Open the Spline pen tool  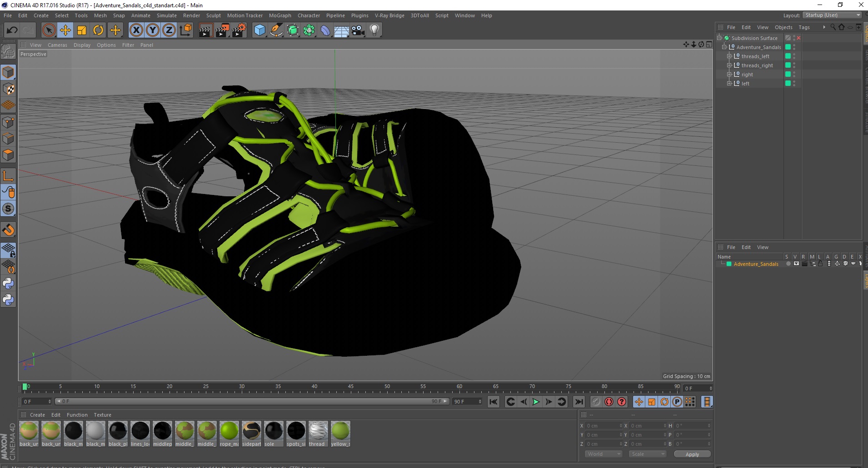coord(276,30)
